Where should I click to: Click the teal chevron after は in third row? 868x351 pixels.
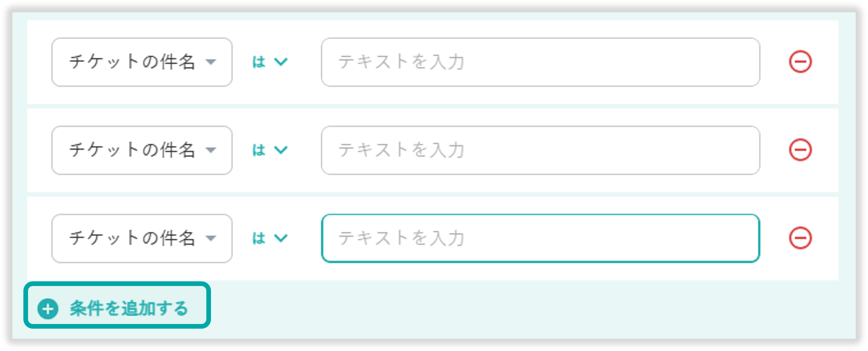pos(281,238)
